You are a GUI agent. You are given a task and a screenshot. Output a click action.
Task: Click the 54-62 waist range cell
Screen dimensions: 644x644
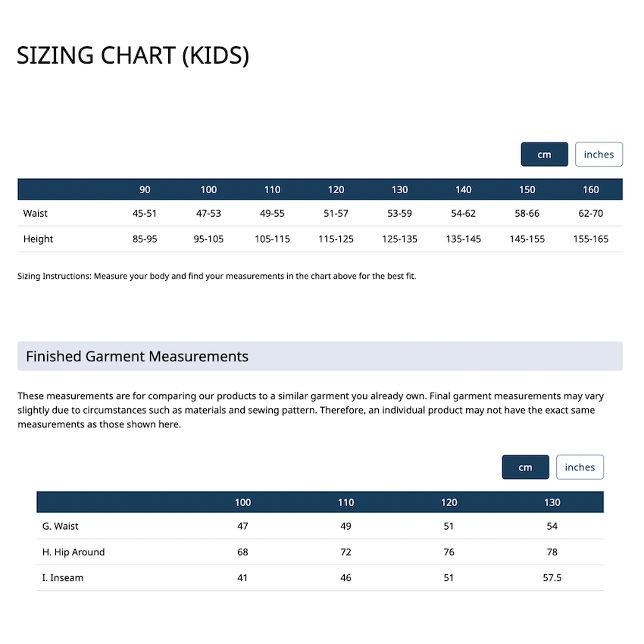click(464, 214)
